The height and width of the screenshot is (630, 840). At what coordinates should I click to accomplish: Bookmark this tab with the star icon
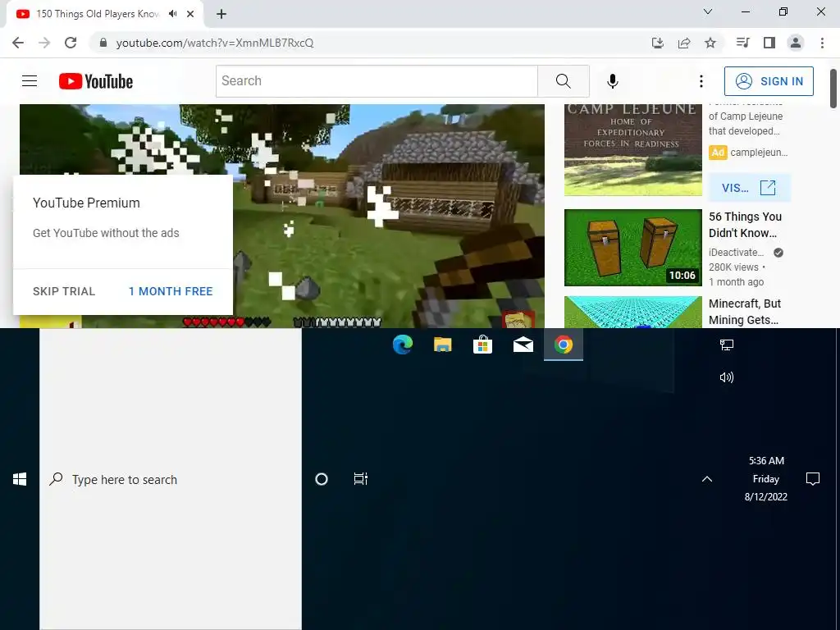tap(710, 43)
